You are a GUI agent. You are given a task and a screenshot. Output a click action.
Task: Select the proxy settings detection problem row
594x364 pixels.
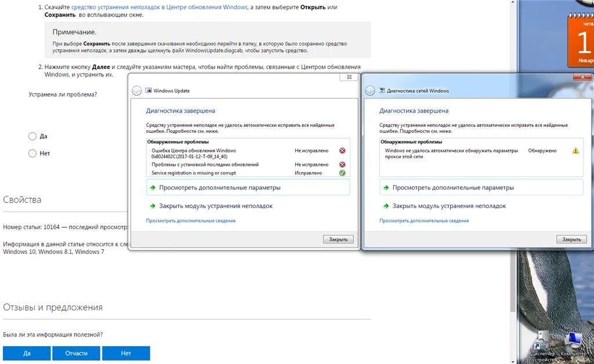coord(481,153)
